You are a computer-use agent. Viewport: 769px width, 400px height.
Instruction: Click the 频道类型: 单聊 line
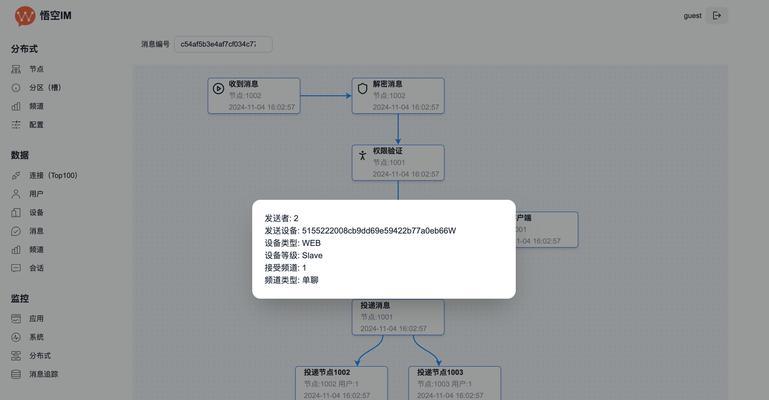point(291,280)
